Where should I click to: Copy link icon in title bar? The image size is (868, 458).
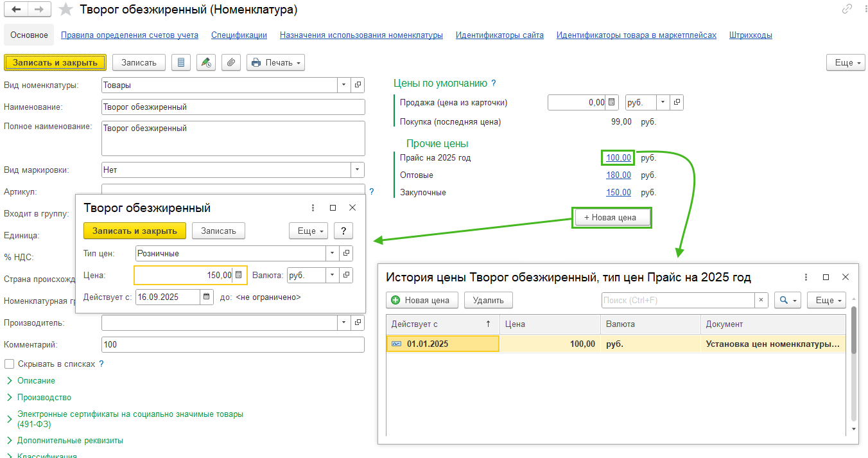click(847, 10)
